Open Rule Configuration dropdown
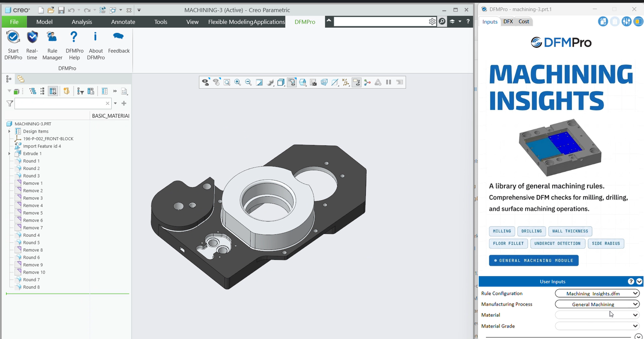The width and height of the screenshot is (644, 339). (x=597, y=293)
